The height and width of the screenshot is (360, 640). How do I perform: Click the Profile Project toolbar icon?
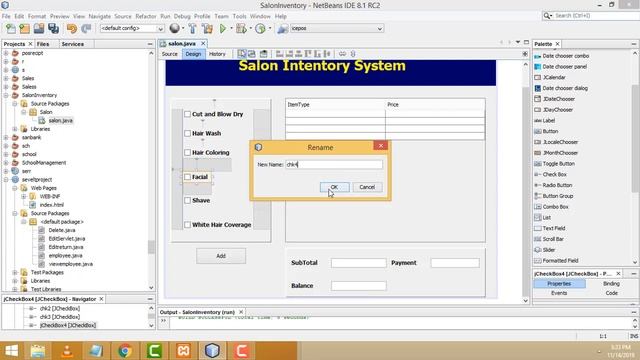pos(260,29)
